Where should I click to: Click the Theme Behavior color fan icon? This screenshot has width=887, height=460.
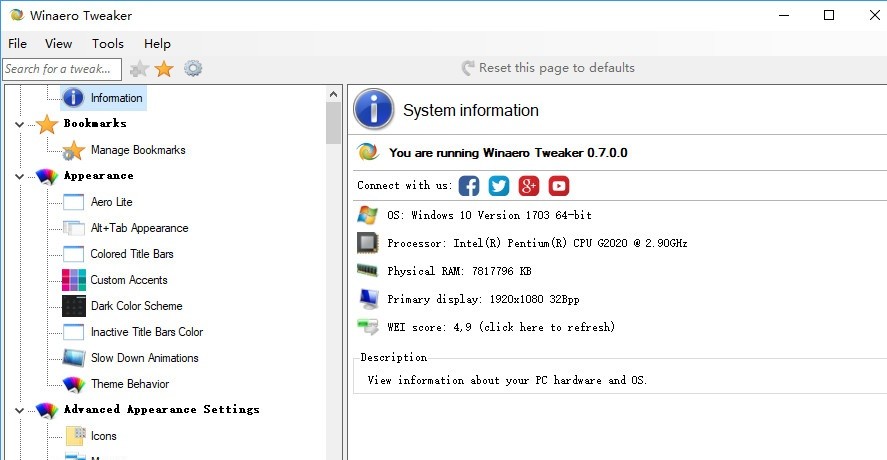74,384
